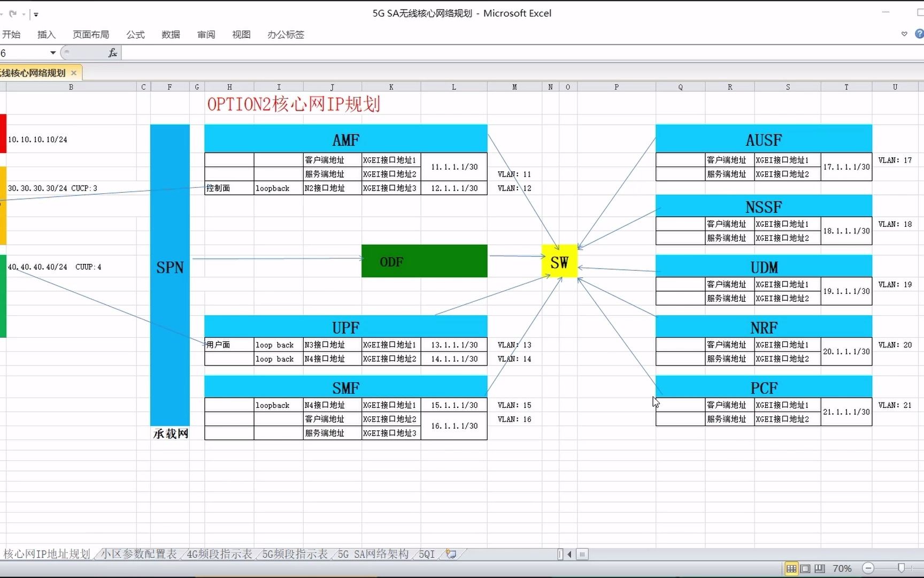Screen dimensions: 924x578
Task: Click the Redo icon in the quick access toolbar
Action: tap(13, 14)
